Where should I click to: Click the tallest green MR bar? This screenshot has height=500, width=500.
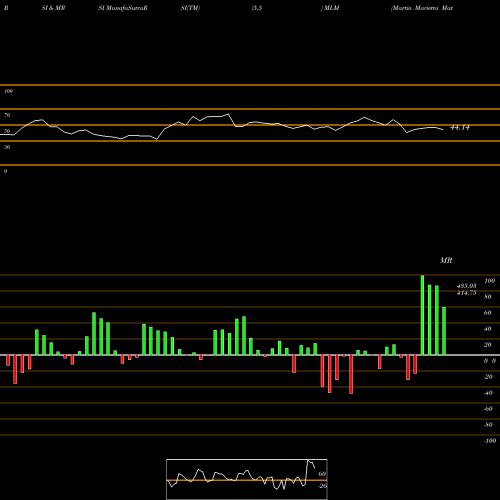pos(422,315)
